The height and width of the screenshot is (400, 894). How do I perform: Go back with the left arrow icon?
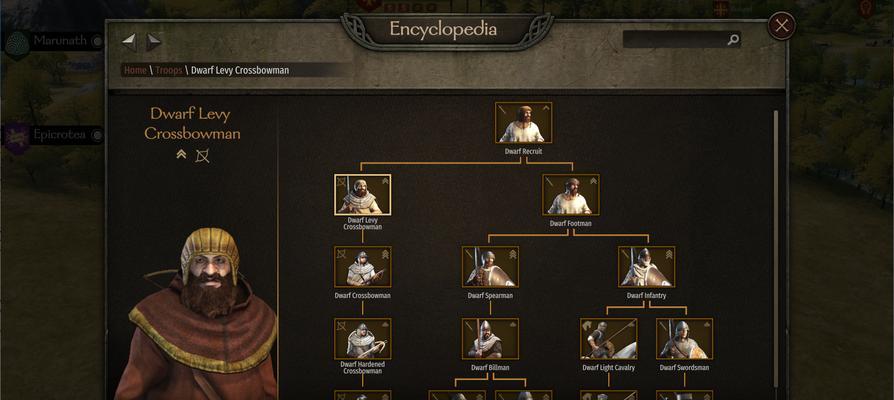point(129,41)
